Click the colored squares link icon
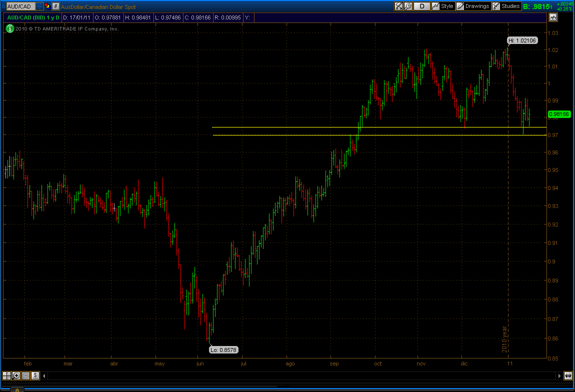575x392 pixels. 47,6
